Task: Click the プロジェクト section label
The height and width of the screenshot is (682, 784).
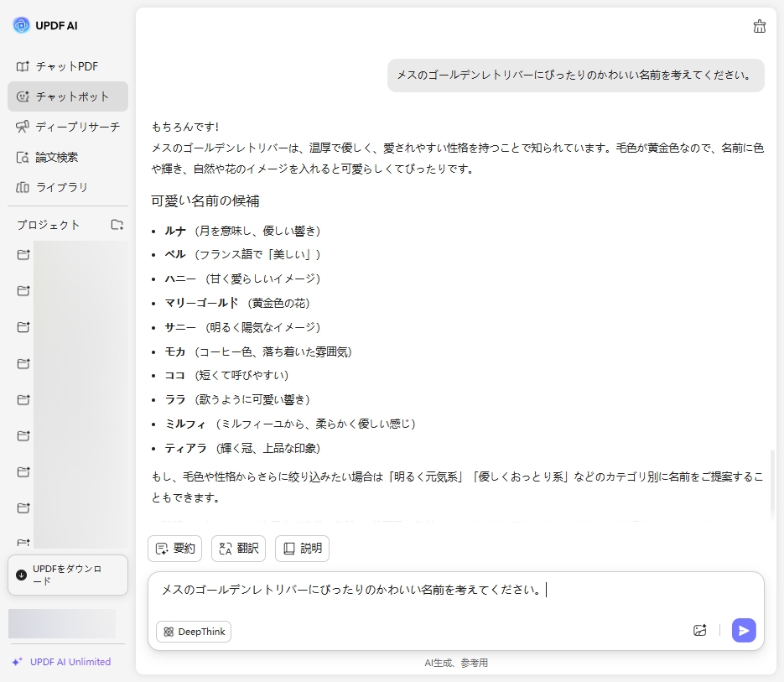Action: tap(48, 225)
